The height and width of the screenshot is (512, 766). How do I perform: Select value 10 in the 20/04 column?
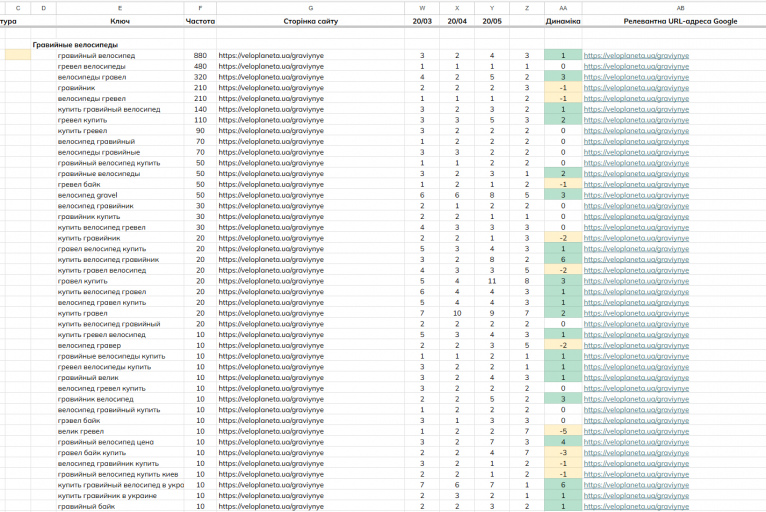[x=457, y=313]
